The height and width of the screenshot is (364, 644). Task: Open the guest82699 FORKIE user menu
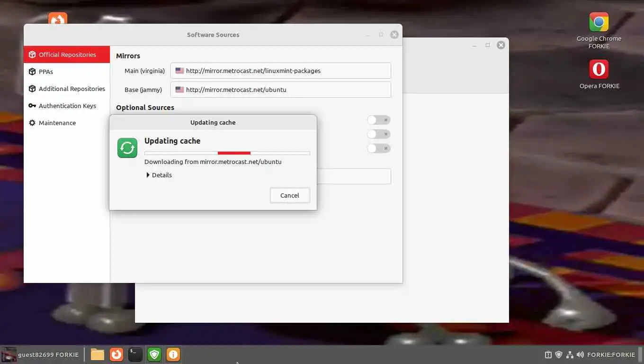40,355
